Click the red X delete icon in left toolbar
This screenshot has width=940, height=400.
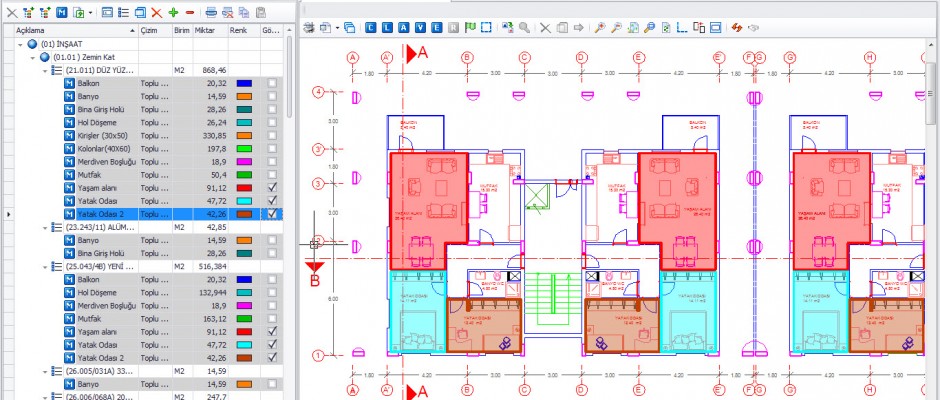[x=156, y=13]
